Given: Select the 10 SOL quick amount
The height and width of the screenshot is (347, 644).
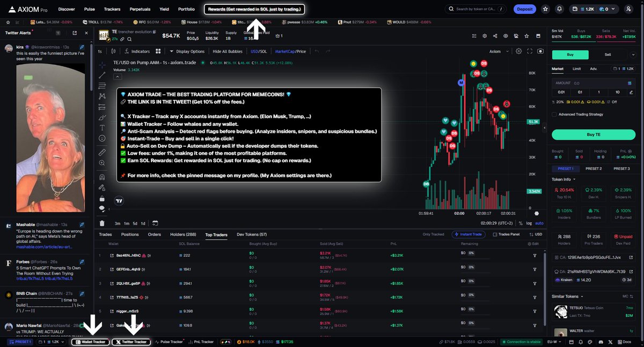Looking at the screenshot, I should tap(618, 92).
